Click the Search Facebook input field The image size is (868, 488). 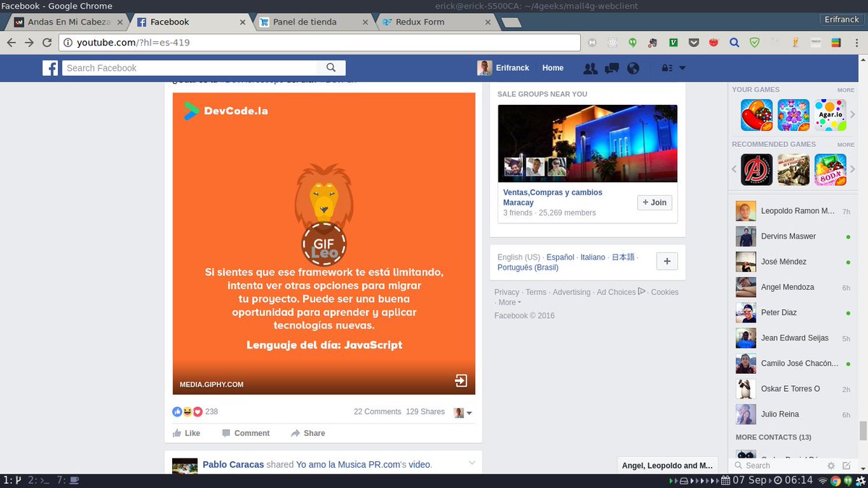[190, 68]
